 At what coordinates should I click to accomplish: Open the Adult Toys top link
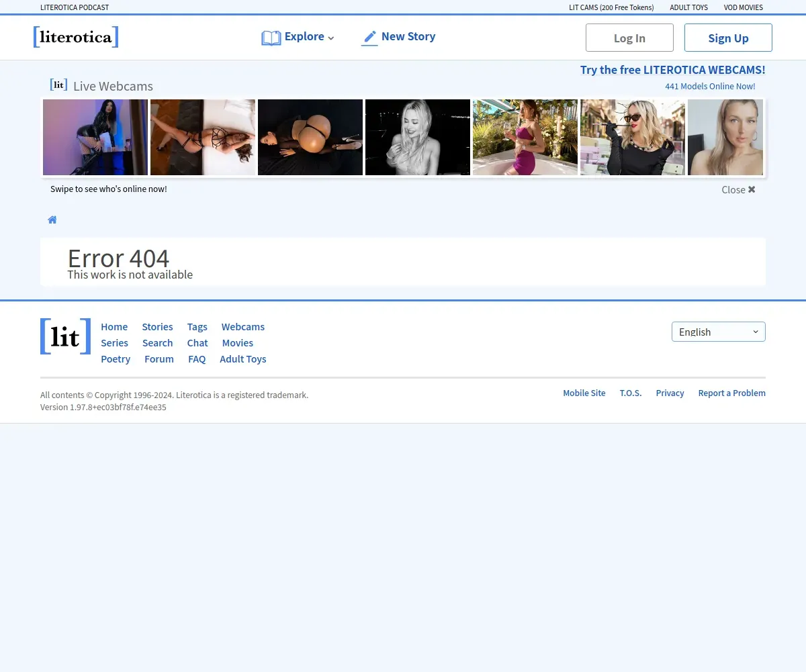(x=689, y=7)
